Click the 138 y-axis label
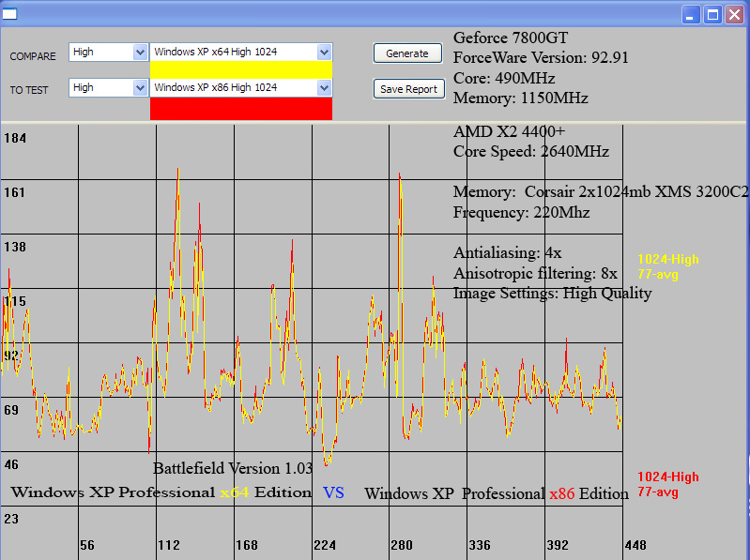Viewport: 750px width, 560px height. [x=15, y=247]
